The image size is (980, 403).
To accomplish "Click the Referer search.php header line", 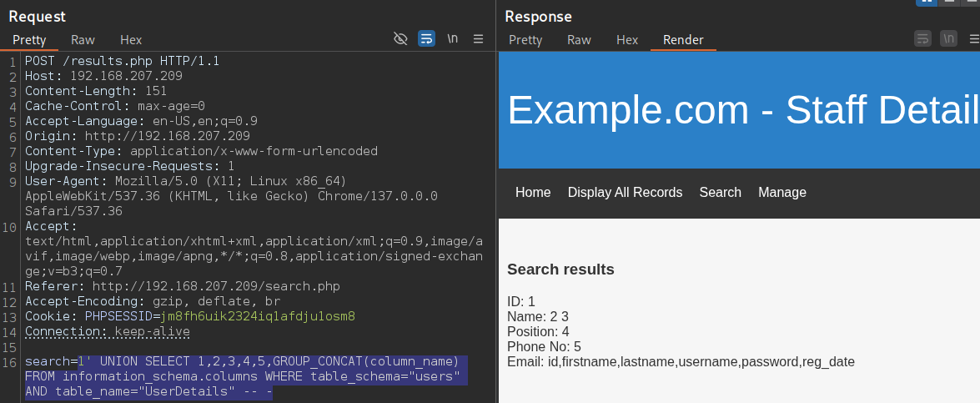I will click(x=183, y=287).
